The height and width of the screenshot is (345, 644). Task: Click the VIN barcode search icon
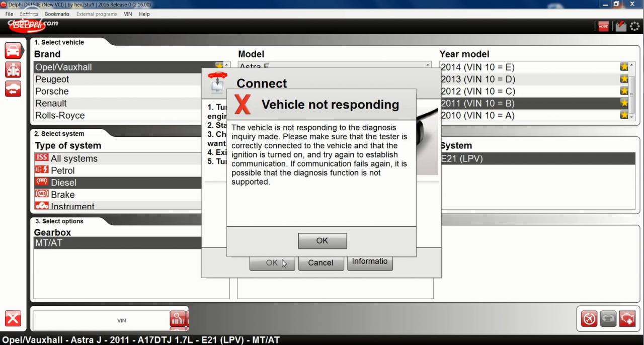(x=178, y=319)
